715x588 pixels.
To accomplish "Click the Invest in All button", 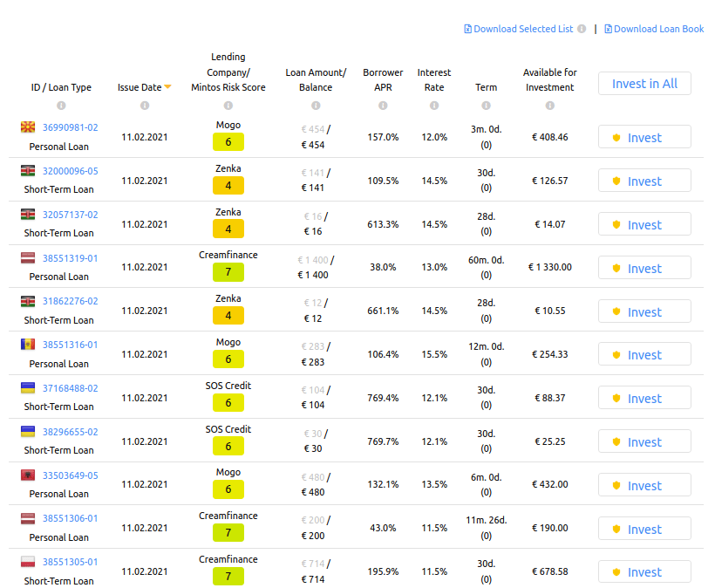I will (644, 84).
